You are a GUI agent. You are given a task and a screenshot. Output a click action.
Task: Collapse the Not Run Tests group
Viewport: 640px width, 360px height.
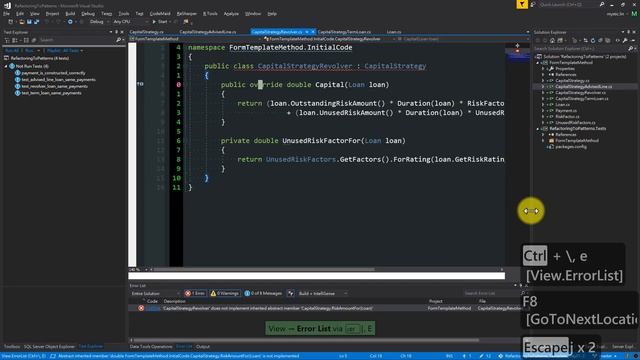(6, 66)
